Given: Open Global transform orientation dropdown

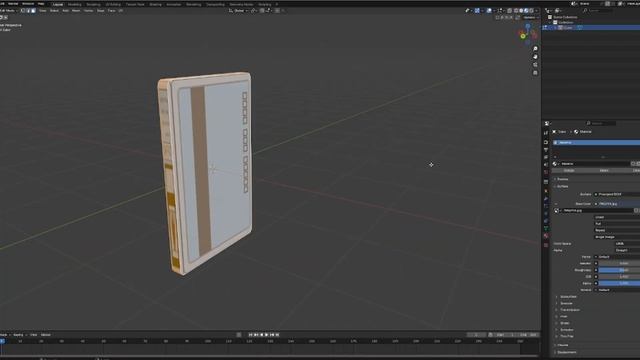Looking at the screenshot, I should [238, 11].
